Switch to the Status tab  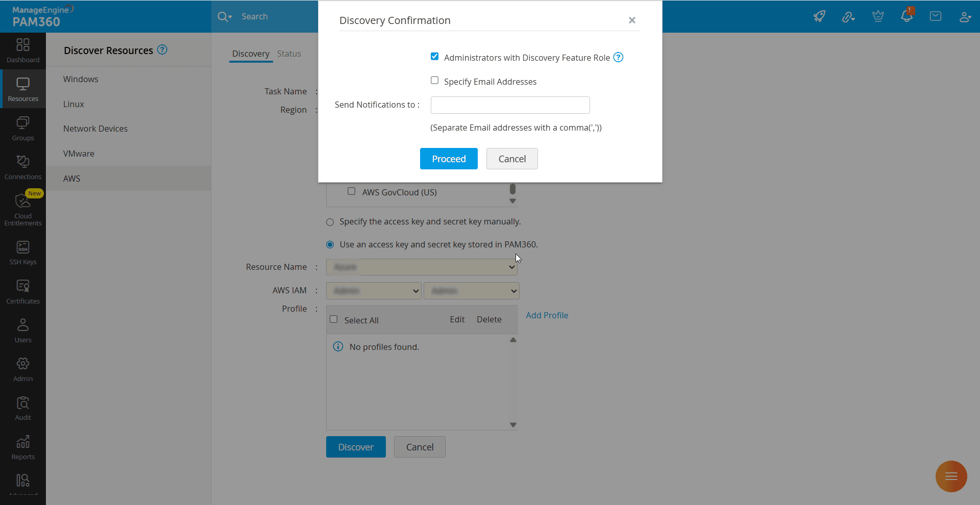pos(289,54)
